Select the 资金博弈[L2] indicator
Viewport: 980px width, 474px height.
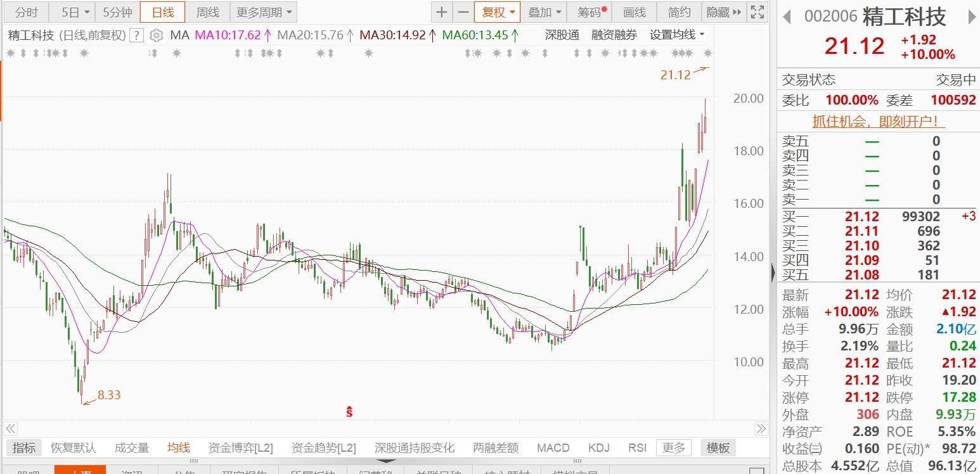point(241,448)
